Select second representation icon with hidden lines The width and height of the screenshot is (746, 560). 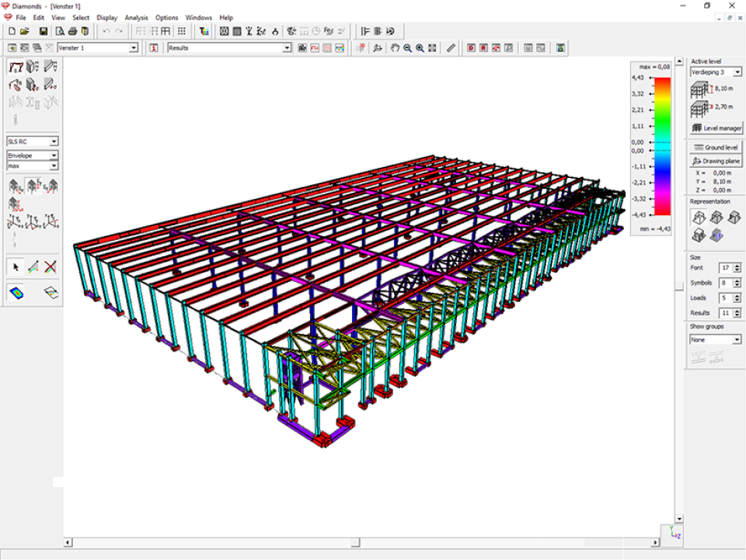coord(716,217)
